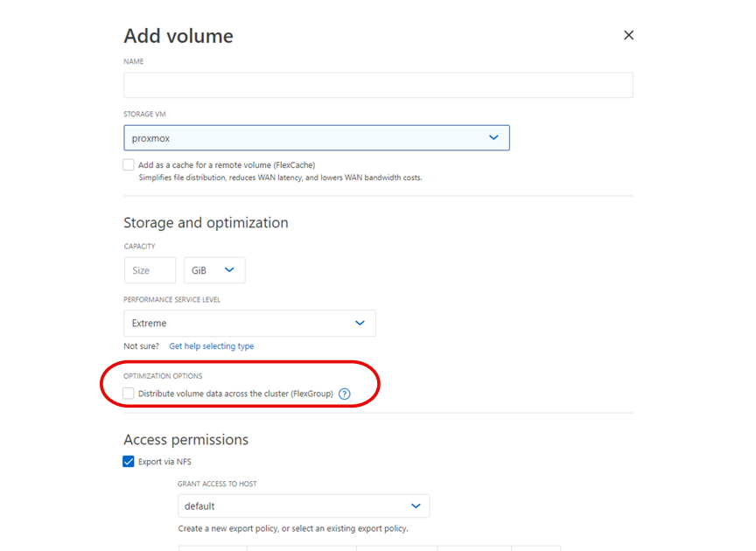The width and height of the screenshot is (756, 551).
Task: Click the Size capacity input box
Action: pyautogui.click(x=150, y=270)
